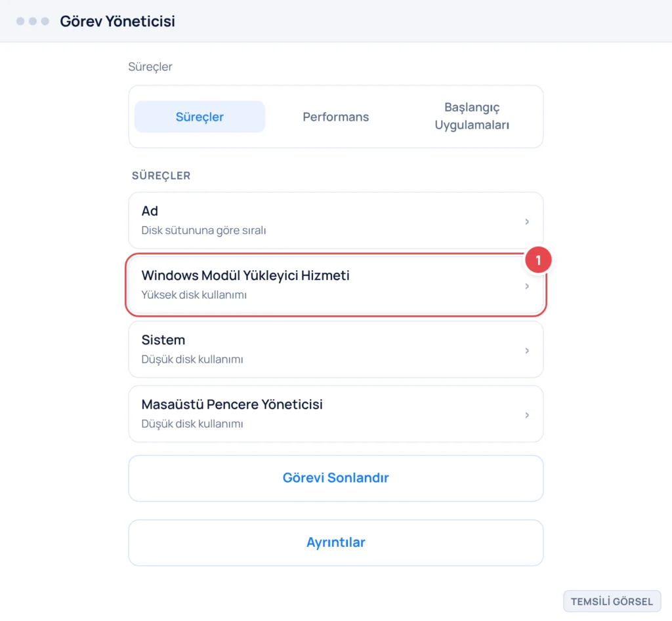Expand the Sistem row chevron
Screen dimensions: 672x621
coord(527,350)
